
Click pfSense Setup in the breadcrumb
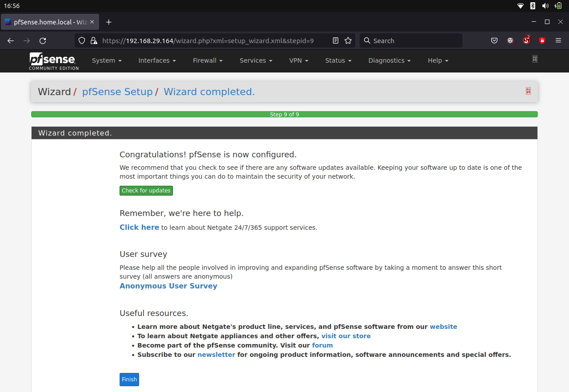pos(117,92)
